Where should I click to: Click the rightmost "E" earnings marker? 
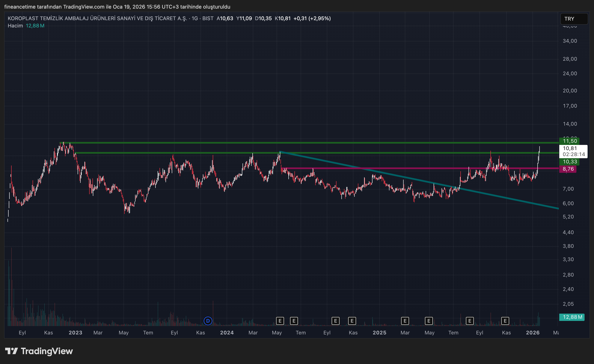(505, 321)
